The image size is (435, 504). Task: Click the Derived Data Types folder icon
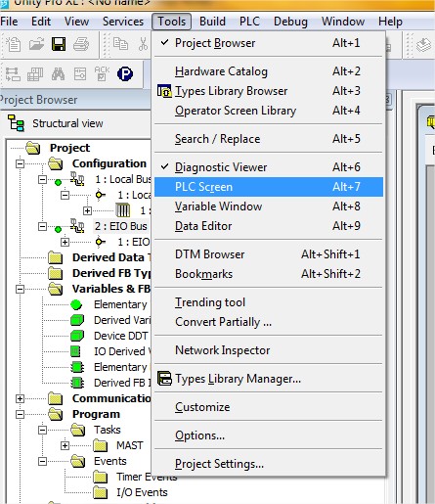click(x=56, y=257)
